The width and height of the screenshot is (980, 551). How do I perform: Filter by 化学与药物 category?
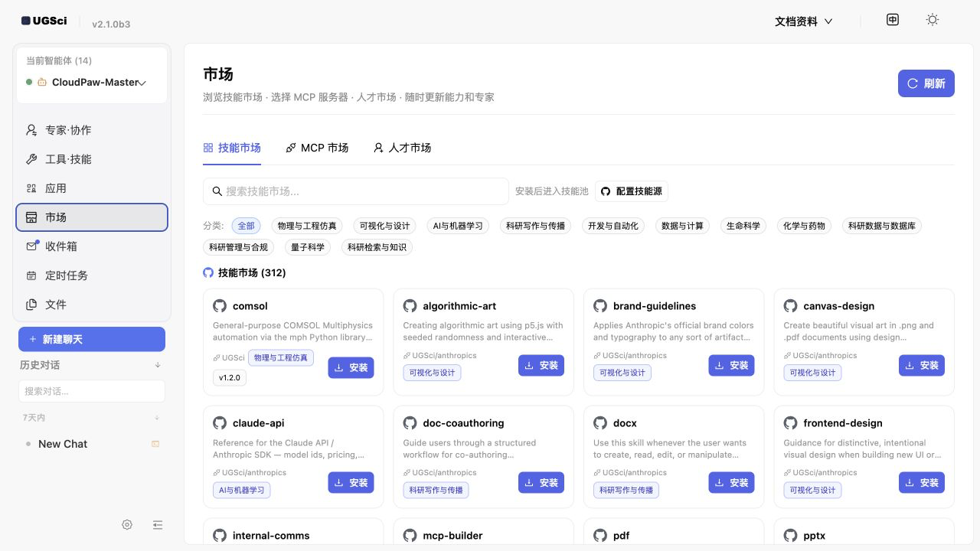804,226
